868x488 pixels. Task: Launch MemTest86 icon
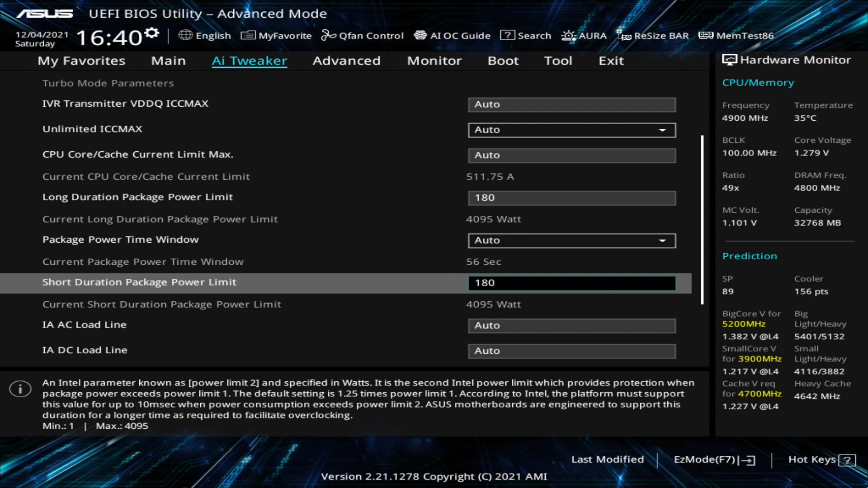pyautogui.click(x=706, y=35)
